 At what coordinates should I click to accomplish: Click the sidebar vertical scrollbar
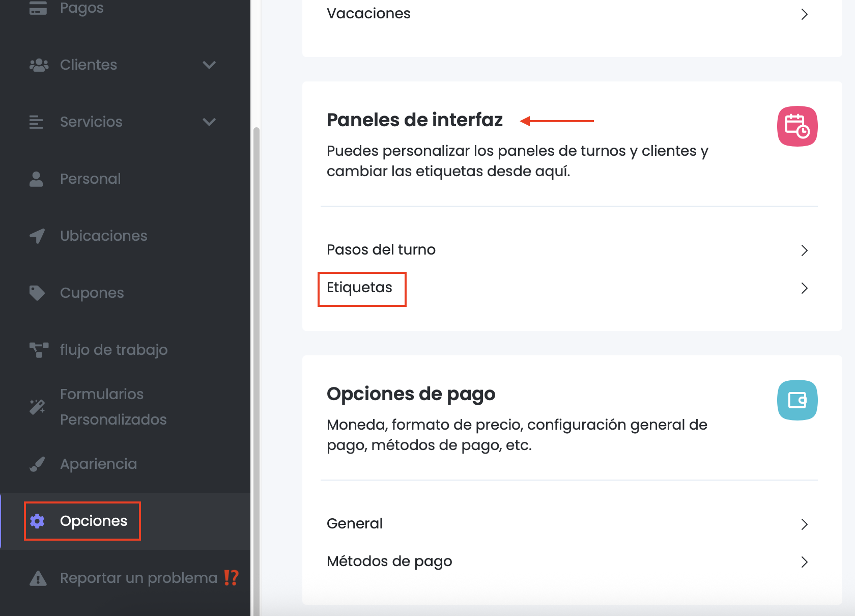point(256,356)
